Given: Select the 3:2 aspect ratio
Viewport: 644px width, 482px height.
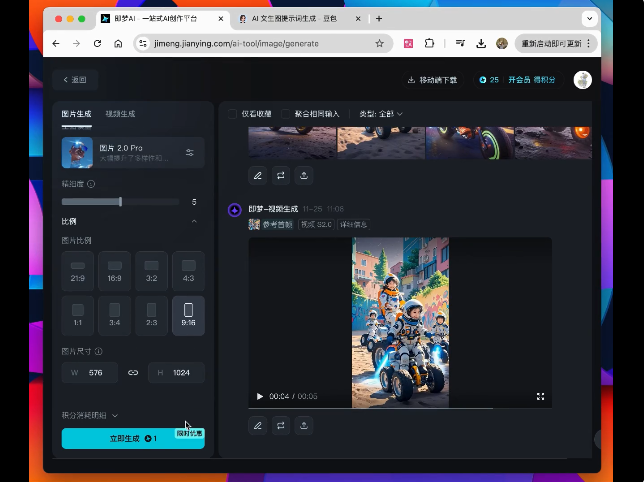Looking at the screenshot, I should [x=152, y=271].
